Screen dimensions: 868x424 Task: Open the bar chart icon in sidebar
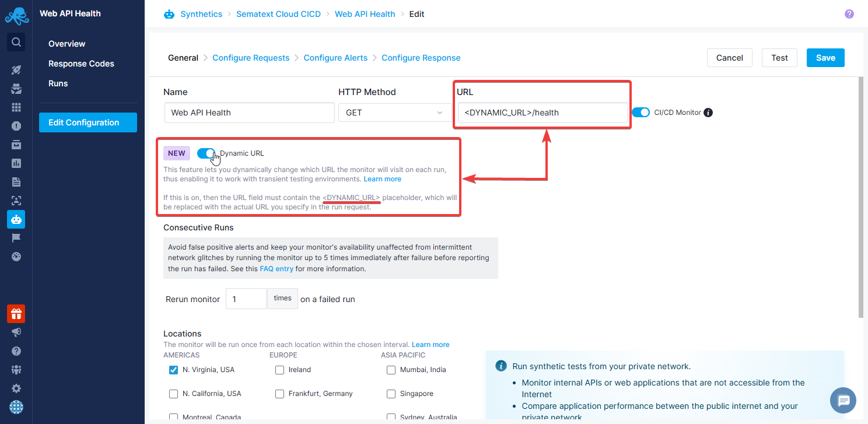point(16,163)
